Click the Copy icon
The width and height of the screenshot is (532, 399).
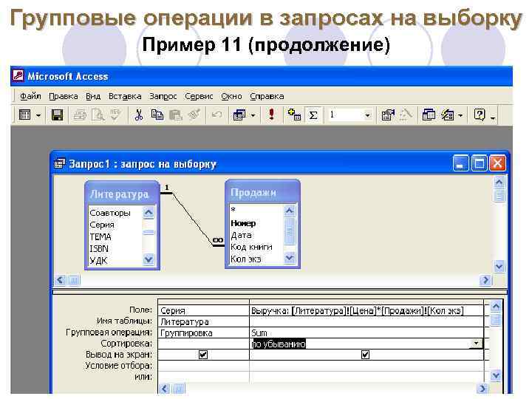click(x=157, y=115)
